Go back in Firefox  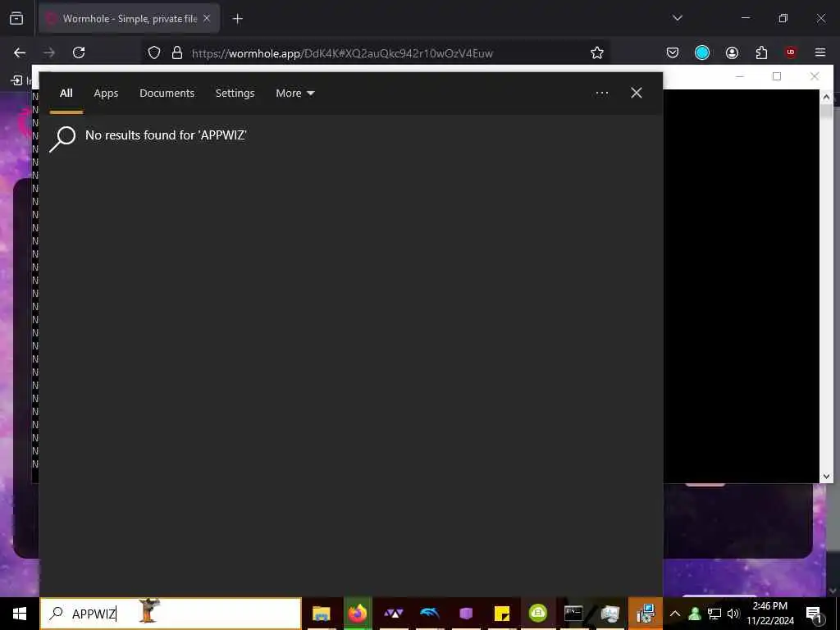point(20,52)
